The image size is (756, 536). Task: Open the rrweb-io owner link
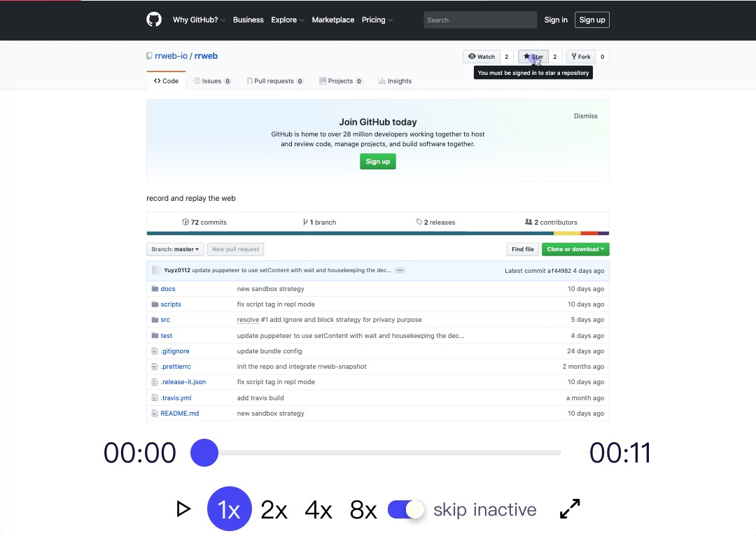[x=171, y=56]
